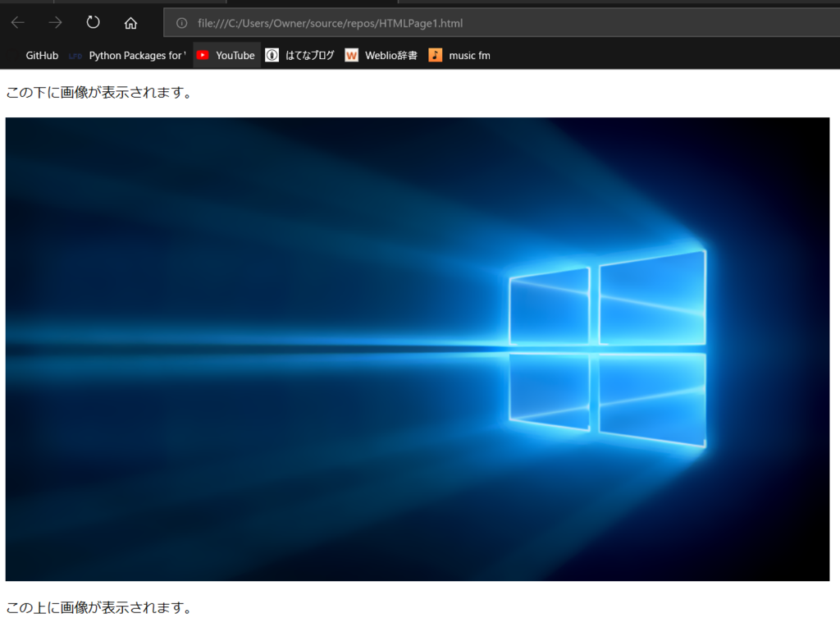Open the Python Packages bookmark
This screenshot has height=641, width=840.
coord(128,55)
